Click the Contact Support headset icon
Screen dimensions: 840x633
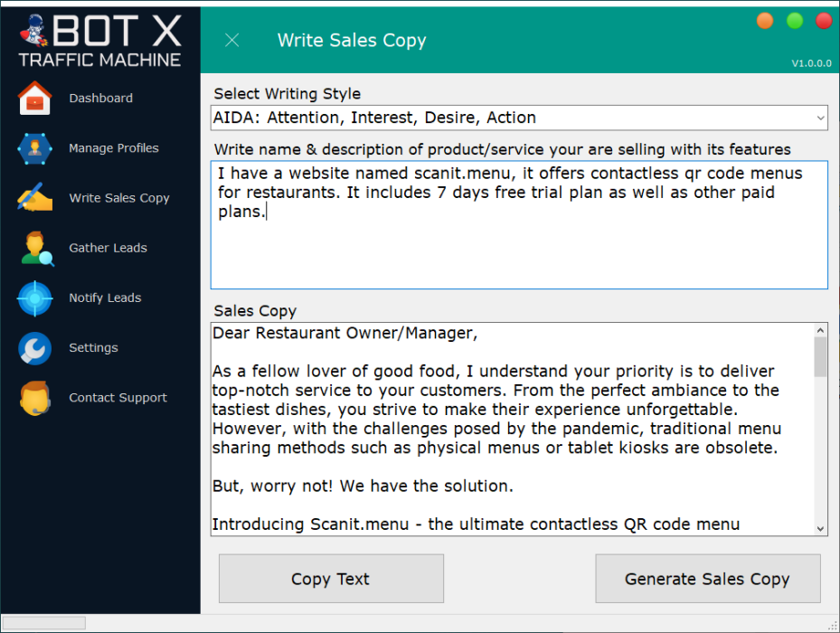coord(35,398)
